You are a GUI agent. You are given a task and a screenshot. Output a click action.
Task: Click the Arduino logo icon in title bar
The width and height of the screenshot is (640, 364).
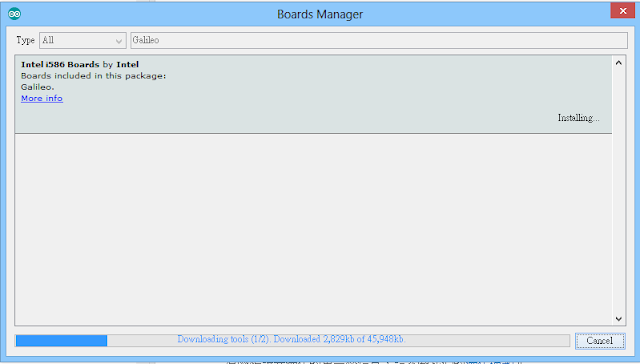coord(14,14)
